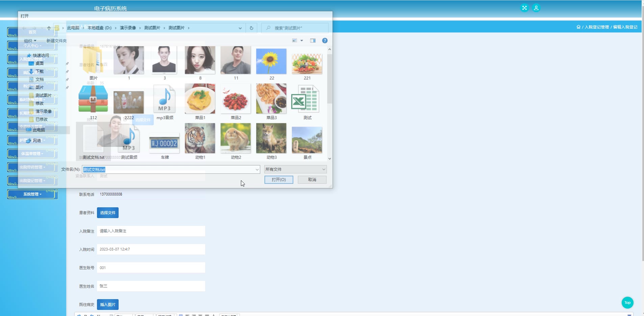This screenshot has height=316, width=644.
Task: Go up one folder level in Open dialog
Action: click(49, 28)
